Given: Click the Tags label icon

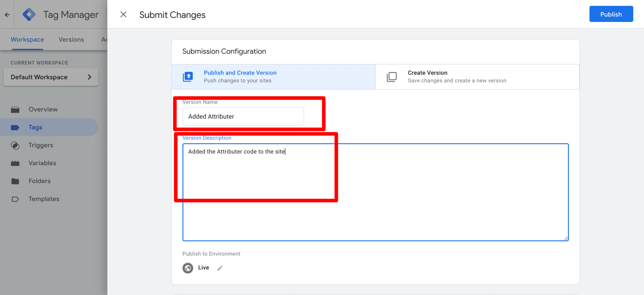Looking at the screenshot, I should tap(15, 128).
